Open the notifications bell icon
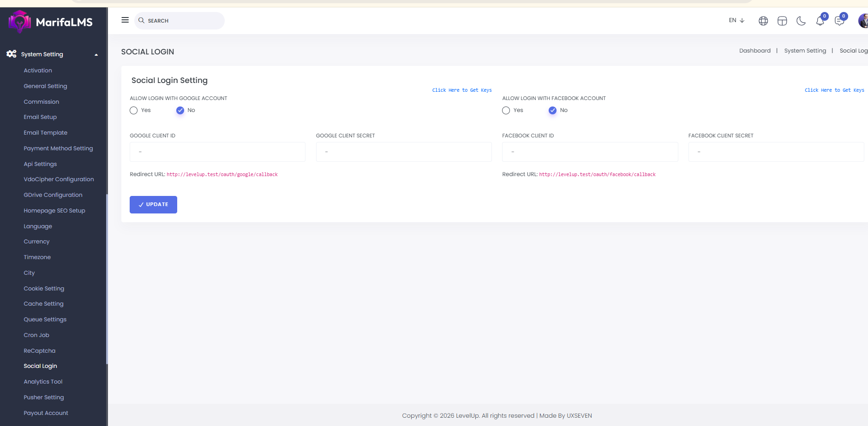The width and height of the screenshot is (868, 426). click(x=820, y=21)
